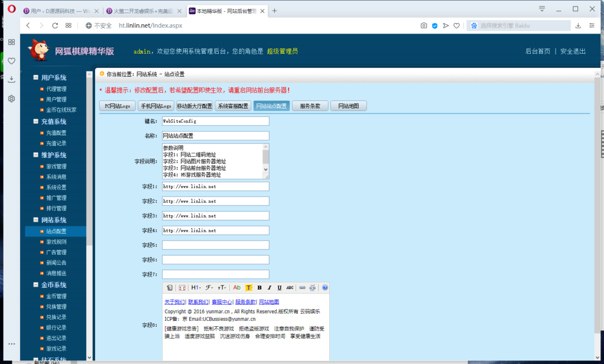Select the strikethrough (ABC) editor icon
The image size is (604, 364).
291,287
